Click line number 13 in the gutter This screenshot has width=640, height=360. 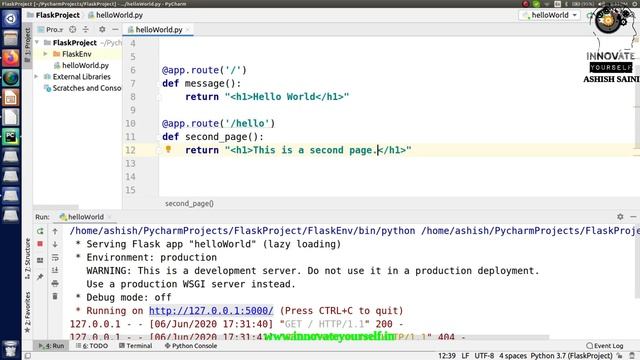tap(130, 163)
